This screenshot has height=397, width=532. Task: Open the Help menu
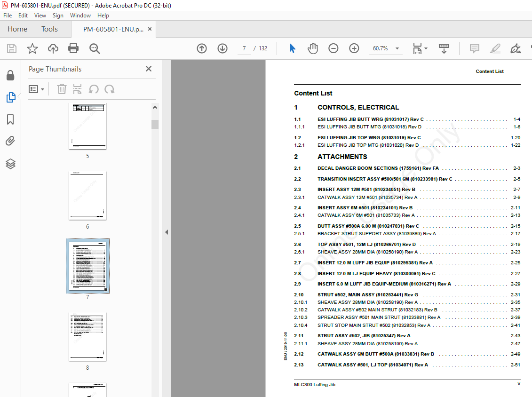[103, 15]
